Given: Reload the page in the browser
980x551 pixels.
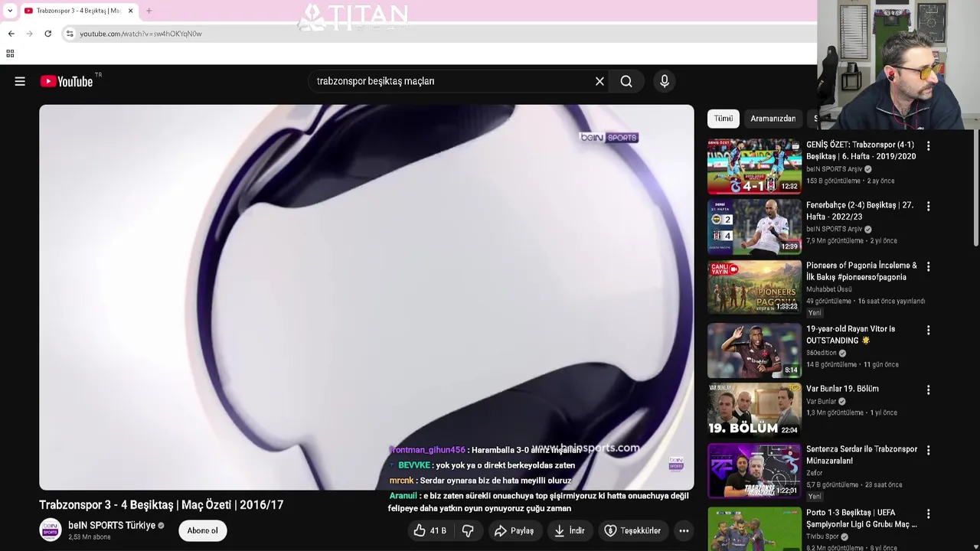Looking at the screenshot, I should [47, 34].
